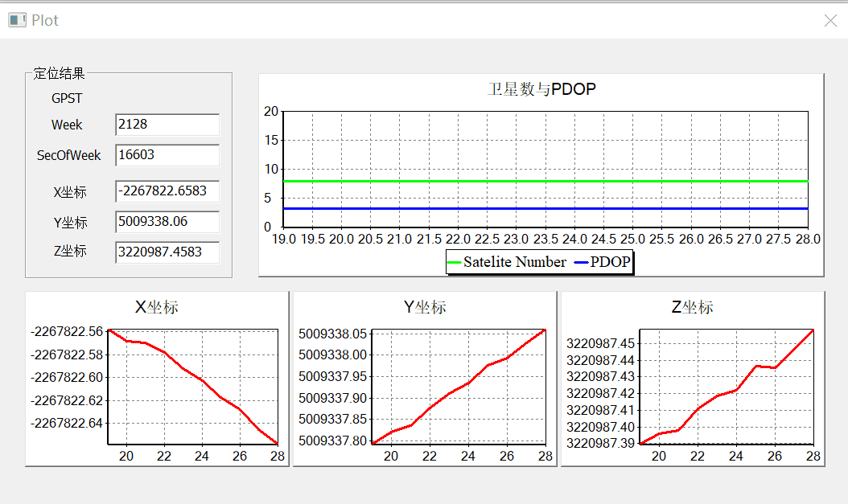Image resolution: width=848 pixels, height=504 pixels.
Task: Click the SecOfWeek label
Action: click(x=68, y=156)
